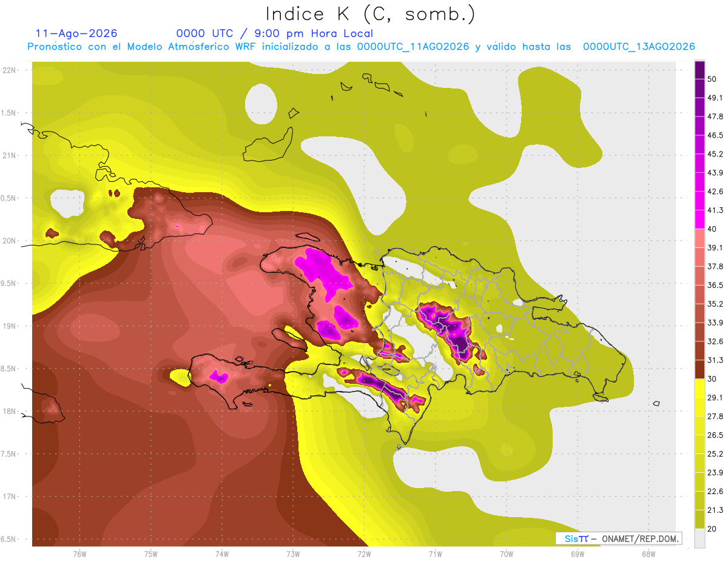Click the longitude label "75W"
The width and height of the screenshot is (728, 562).
151,554
